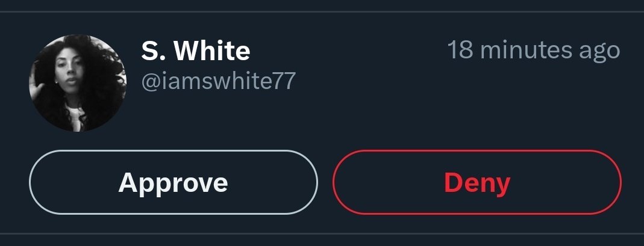Choose Deny for this follower request
This screenshot has height=246, width=644.
point(477,182)
